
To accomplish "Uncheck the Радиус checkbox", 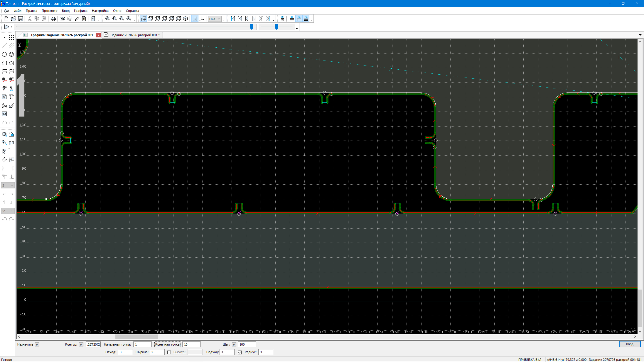I will 240,352.
